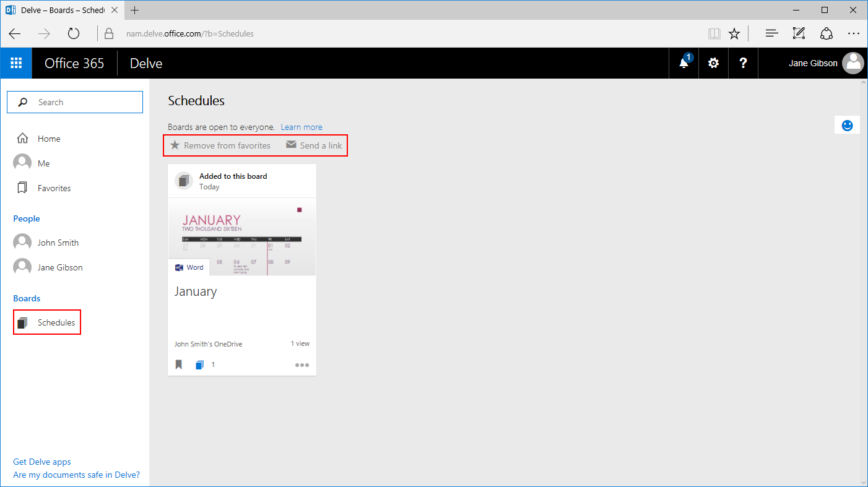The image size is (868, 487).
Task: Click the Search input field
Action: click(x=75, y=102)
